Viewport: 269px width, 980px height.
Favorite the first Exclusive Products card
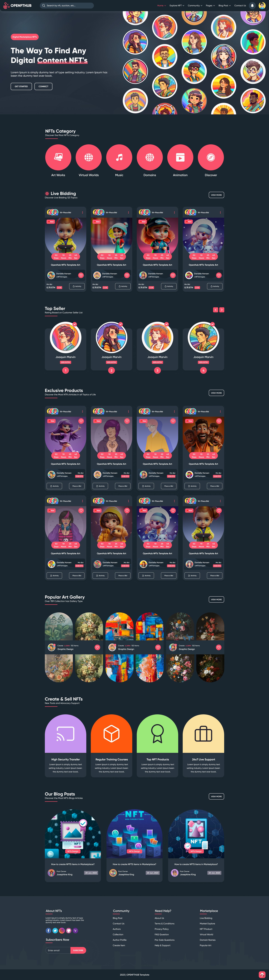(81, 421)
